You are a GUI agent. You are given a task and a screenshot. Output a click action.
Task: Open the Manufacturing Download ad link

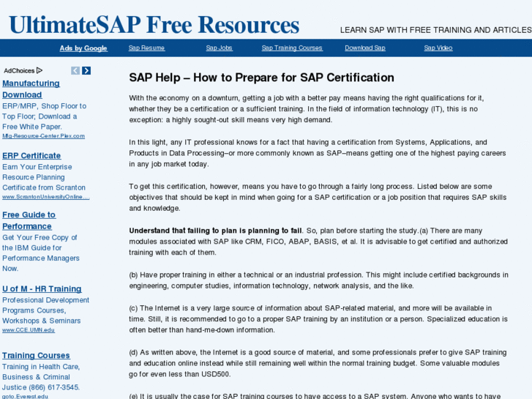(31, 89)
